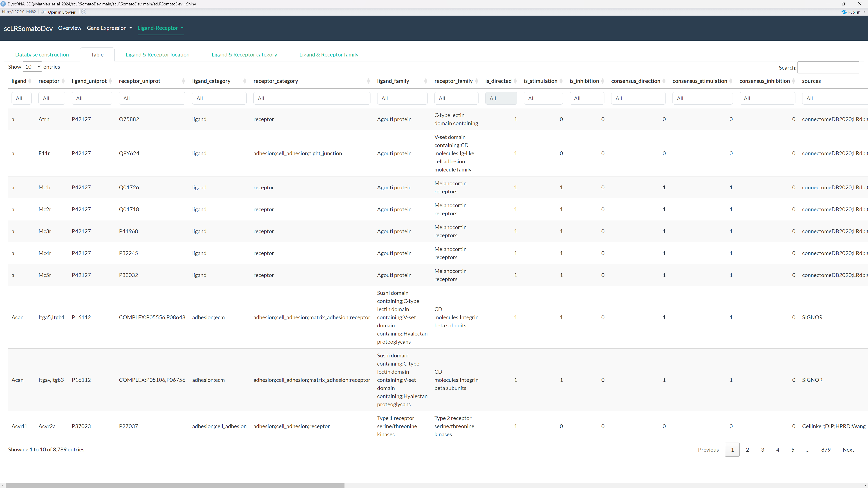This screenshot has width=868, height=488.
Task: Sort the consensus_stimulation column via sort arrow
Action: 731,81
